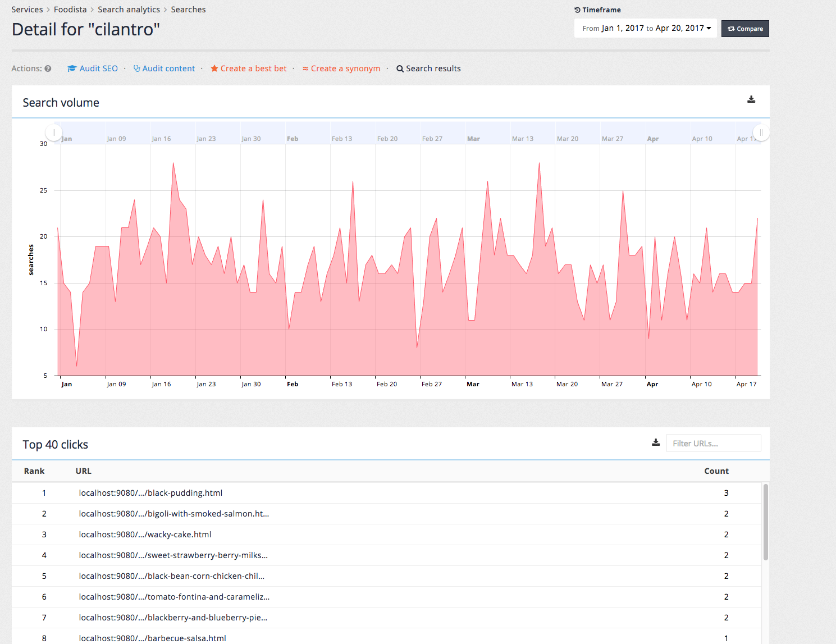836x644 pixels.
Task: Download the Top 40 clicks table
Action: [x=655, y=442]
